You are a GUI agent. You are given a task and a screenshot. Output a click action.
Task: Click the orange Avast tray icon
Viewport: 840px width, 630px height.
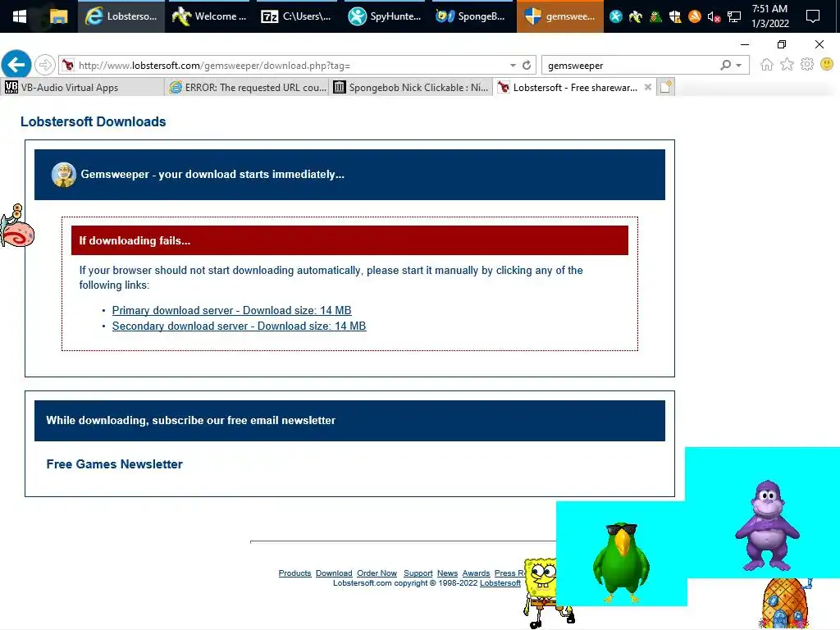(695, 16)
